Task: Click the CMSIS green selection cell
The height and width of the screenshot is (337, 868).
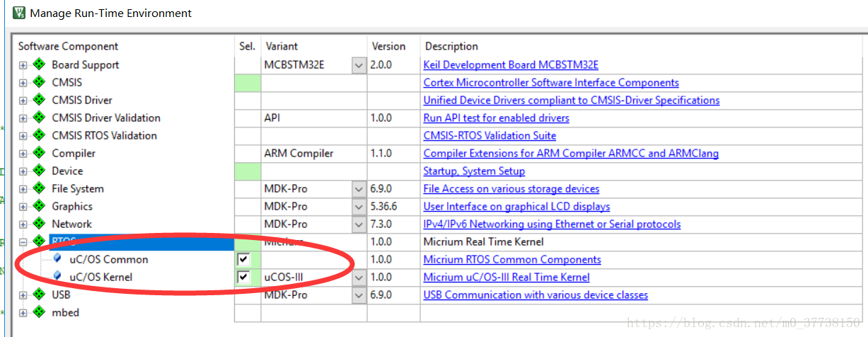Action: click(x=248, y=83)
